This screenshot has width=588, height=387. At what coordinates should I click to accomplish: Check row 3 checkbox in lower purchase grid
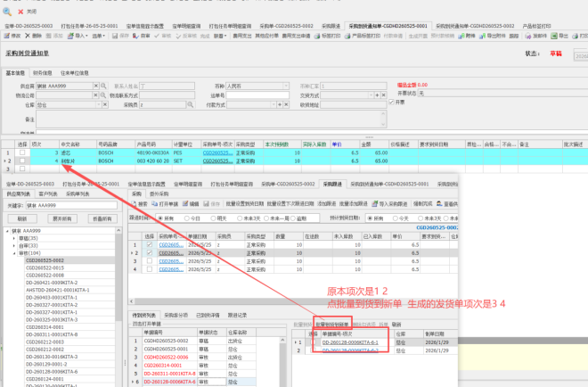point(150,261)
